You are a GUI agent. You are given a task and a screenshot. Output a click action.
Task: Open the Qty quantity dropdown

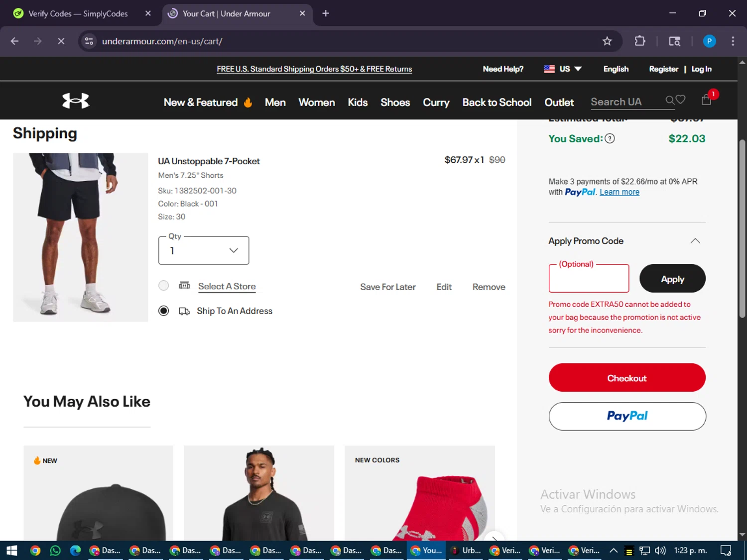tap(204, 250)
